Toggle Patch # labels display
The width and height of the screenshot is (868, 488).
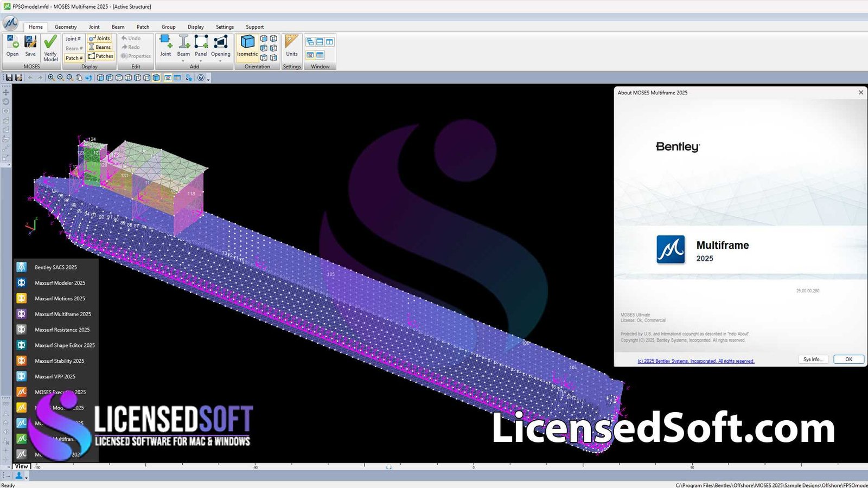point(73,58)
